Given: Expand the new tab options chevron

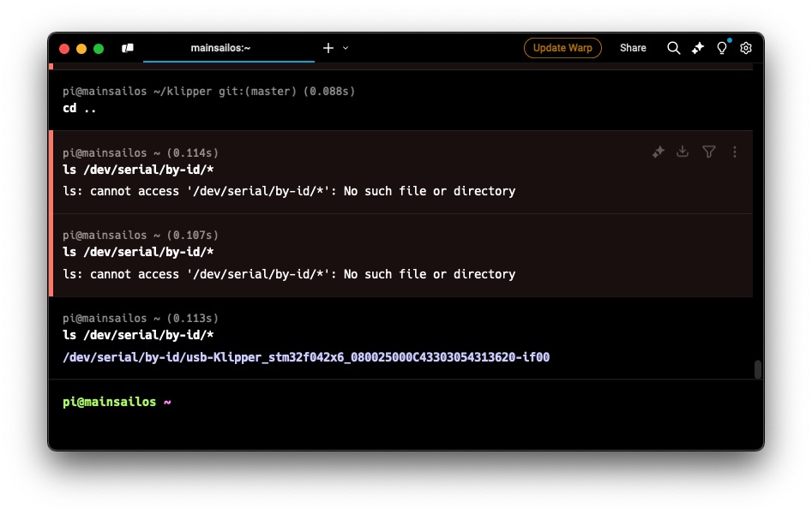Looking at the screenshot, I should [346, 48].
